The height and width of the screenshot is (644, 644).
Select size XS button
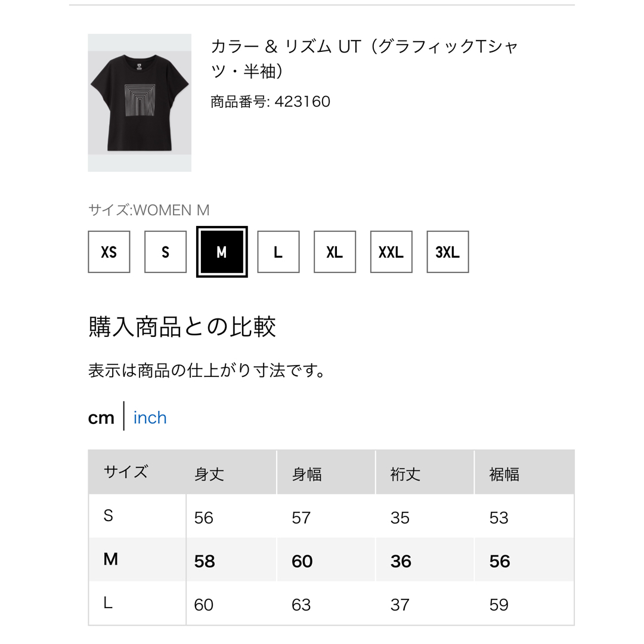click(109, 252)
